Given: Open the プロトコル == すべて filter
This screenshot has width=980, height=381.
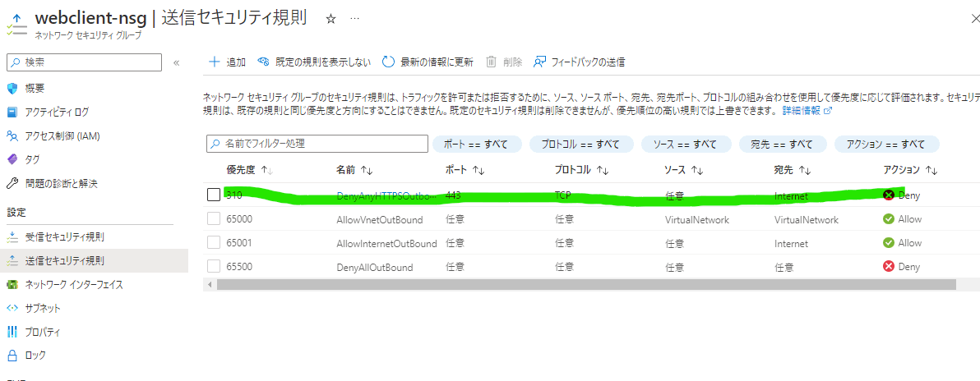Looking at the screenshot, I should pos(581,144).
